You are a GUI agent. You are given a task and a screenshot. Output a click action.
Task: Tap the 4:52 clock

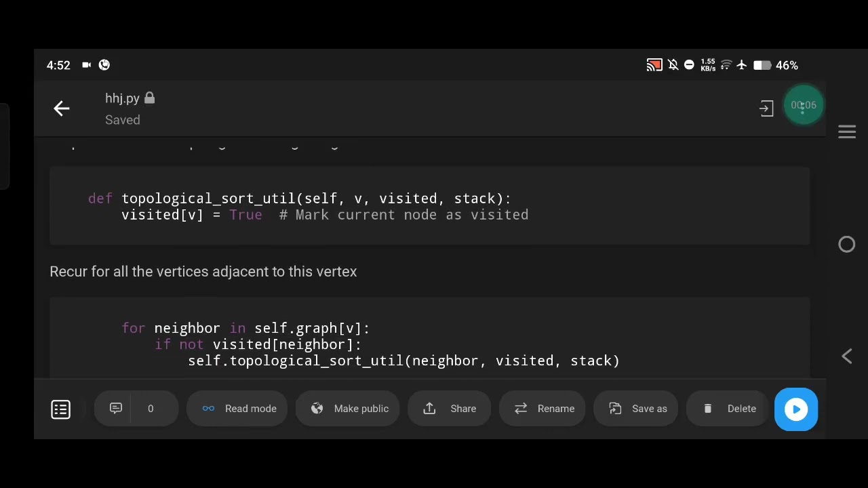point(58,66)
